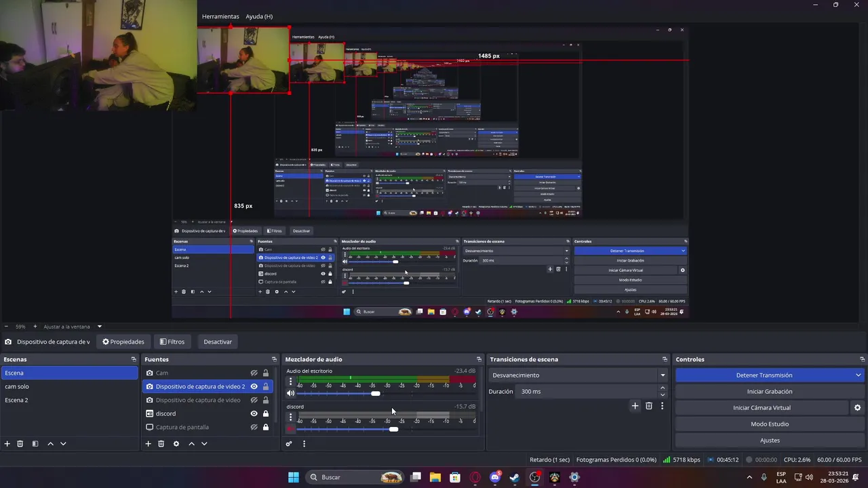
Task: Remove scene transition with trash icon
Action: click(649, 406)
